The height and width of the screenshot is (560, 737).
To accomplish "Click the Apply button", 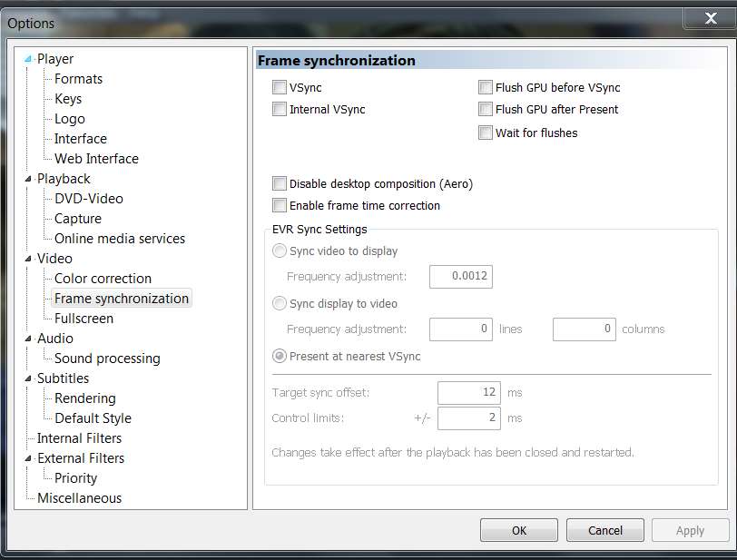I will 691,530.
